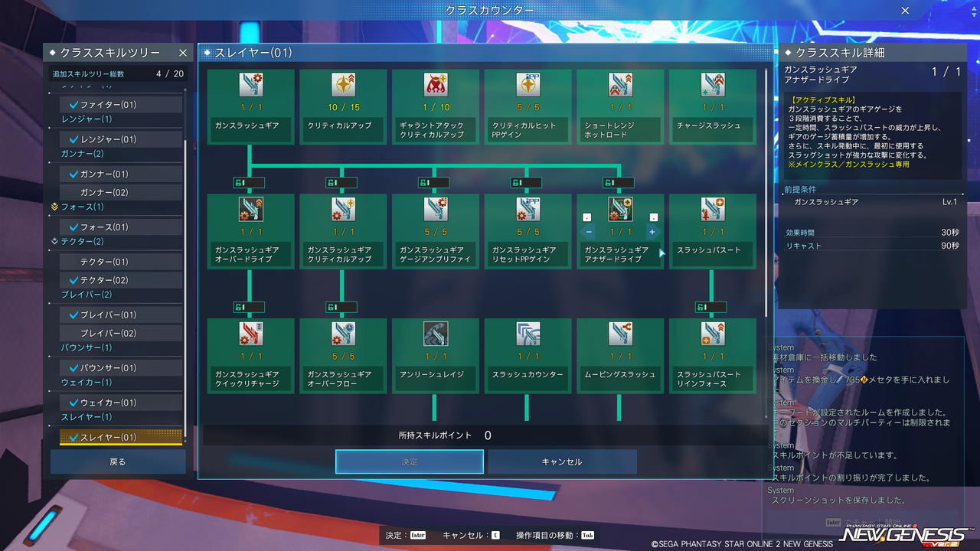Choose the テクター(02) skill tree
980x551 pixels.
pos(121,280)
